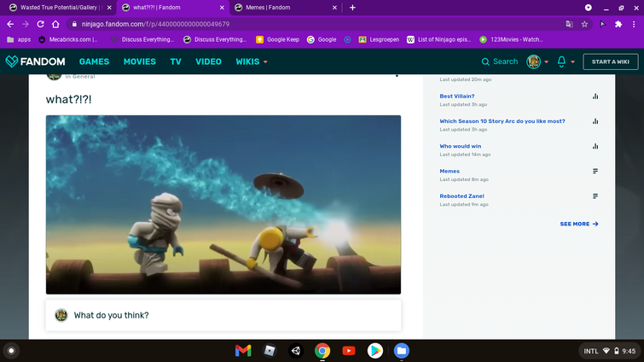Launch Unity from the shelf
This screenshot has width=644, height=362.
[296, 351]
